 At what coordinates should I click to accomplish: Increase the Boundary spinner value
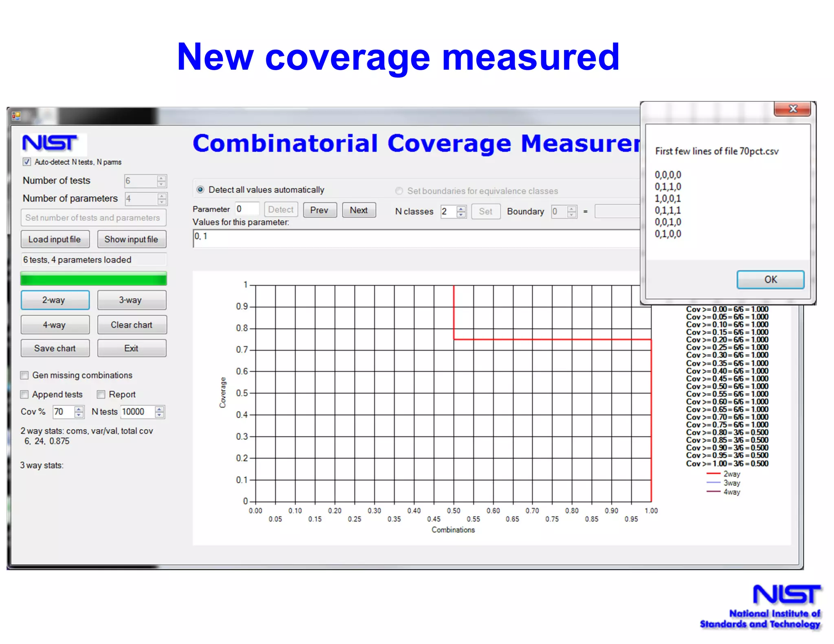coord(572,208)
